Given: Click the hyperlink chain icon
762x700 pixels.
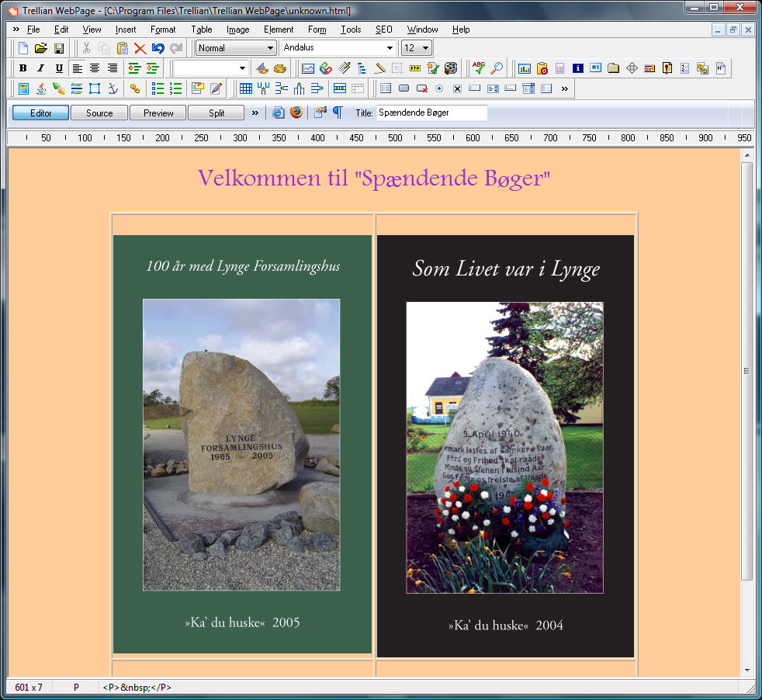Looking at the screenshot, I should pos(135,88).
